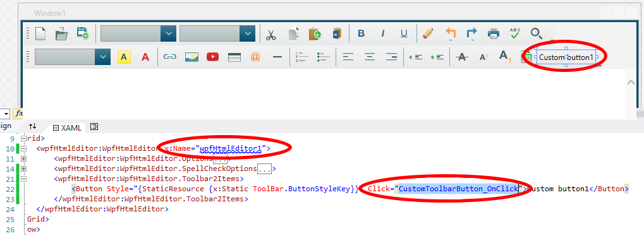This screenshot has width=644, height=243.
Task: Collapse the WpfHtmlEditor element at line 10
Action: tap(24, 148)
